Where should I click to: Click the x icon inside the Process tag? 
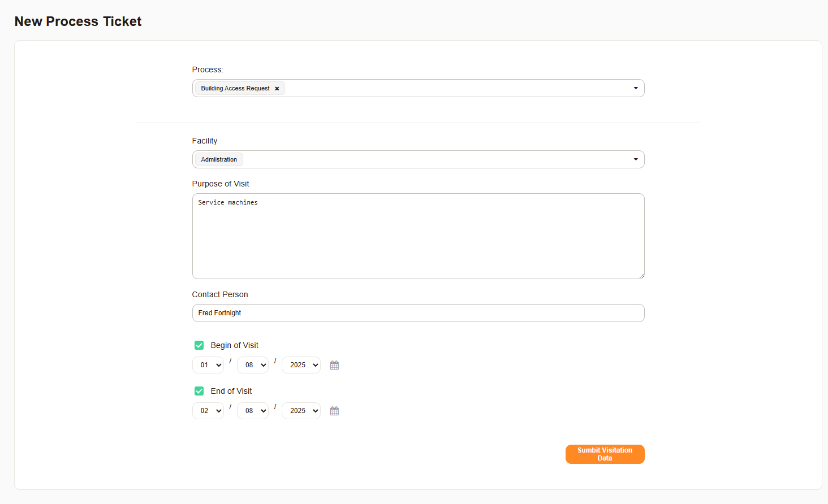point(277,88)
